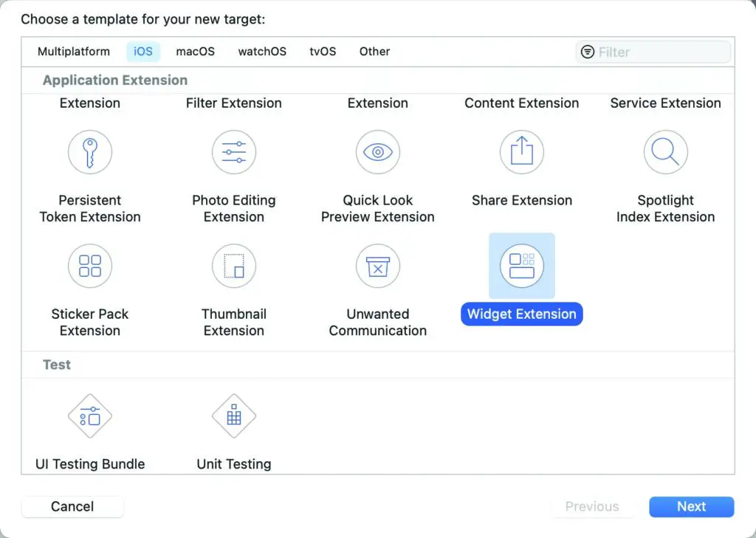Select the Share Extension icon

tap(522, 152)
